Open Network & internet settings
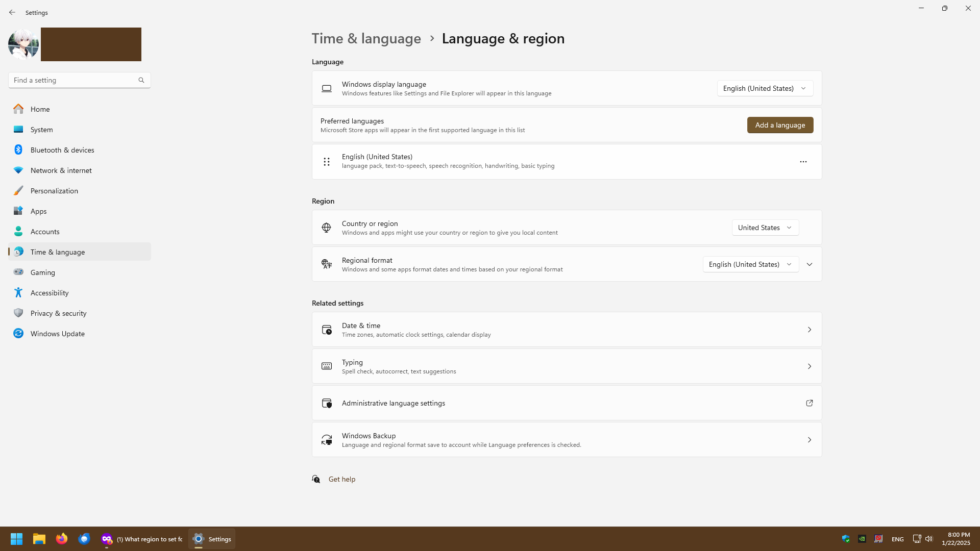The width and height of the screenshot is (980, 551). pyautogui.click(x=80, y=170)
